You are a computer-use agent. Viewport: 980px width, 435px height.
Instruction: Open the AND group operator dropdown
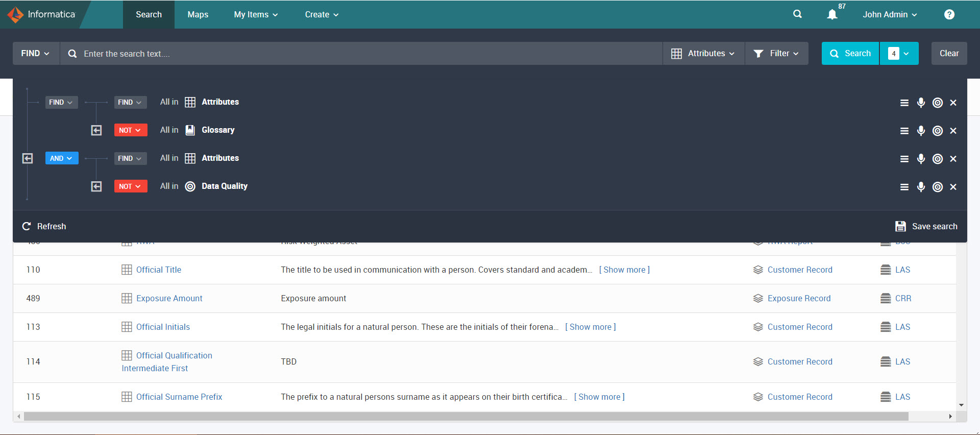pos(62,158)
